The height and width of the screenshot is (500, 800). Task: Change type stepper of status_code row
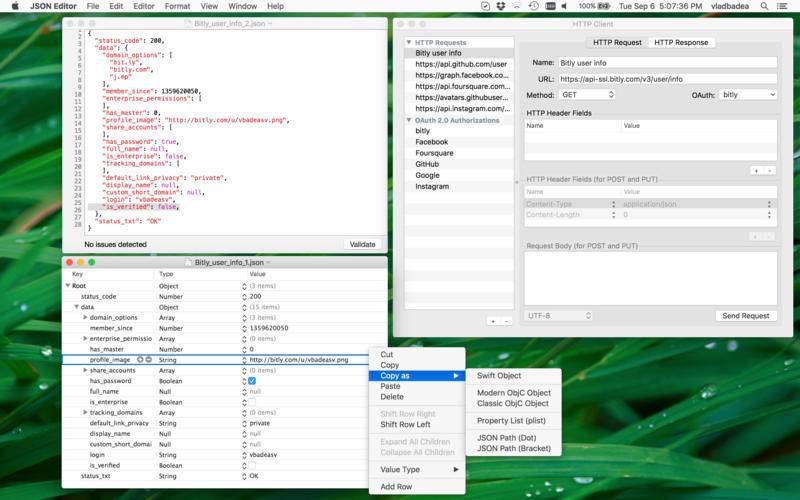(244, 296)
